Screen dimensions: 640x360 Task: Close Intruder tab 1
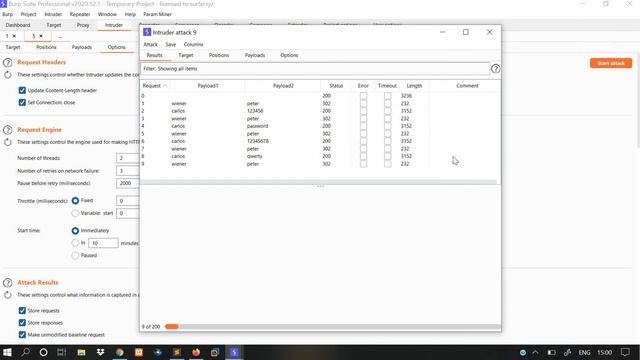(14, 36)
